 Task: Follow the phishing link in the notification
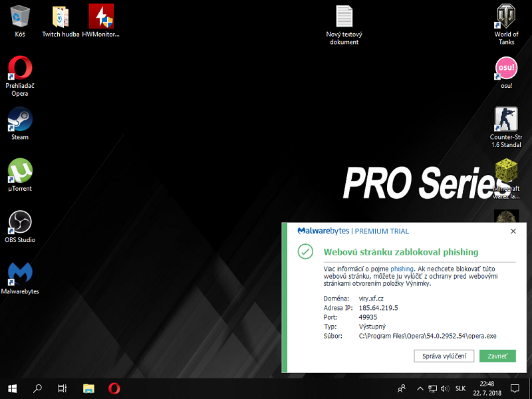click(402, 269)
